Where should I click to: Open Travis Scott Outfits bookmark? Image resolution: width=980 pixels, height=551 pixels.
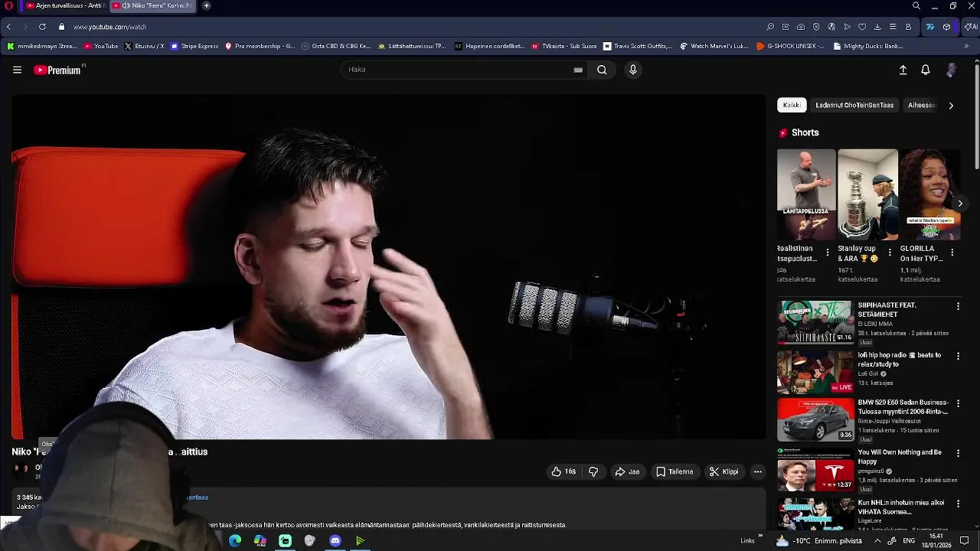[638, 46]
